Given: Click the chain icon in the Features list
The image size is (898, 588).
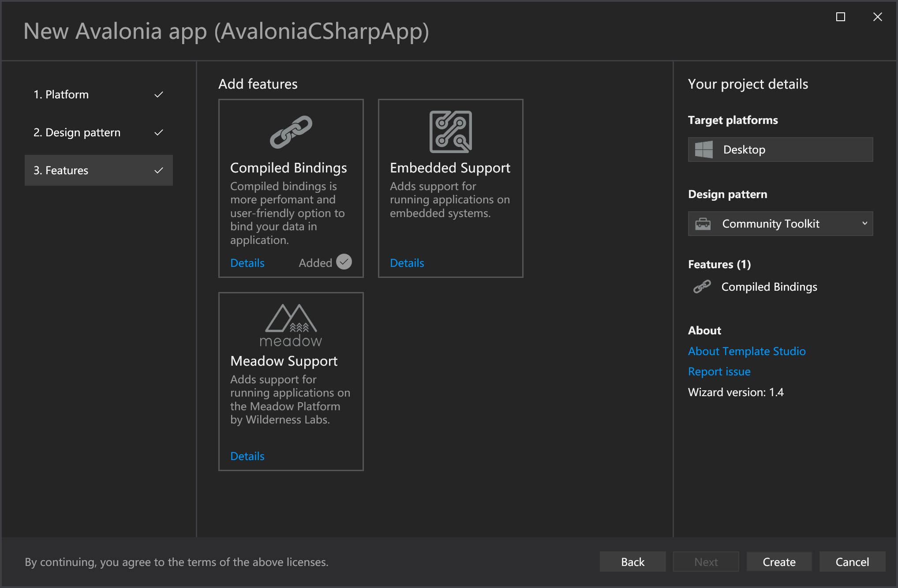Looking at the screenshot, I should click(702, 287).
